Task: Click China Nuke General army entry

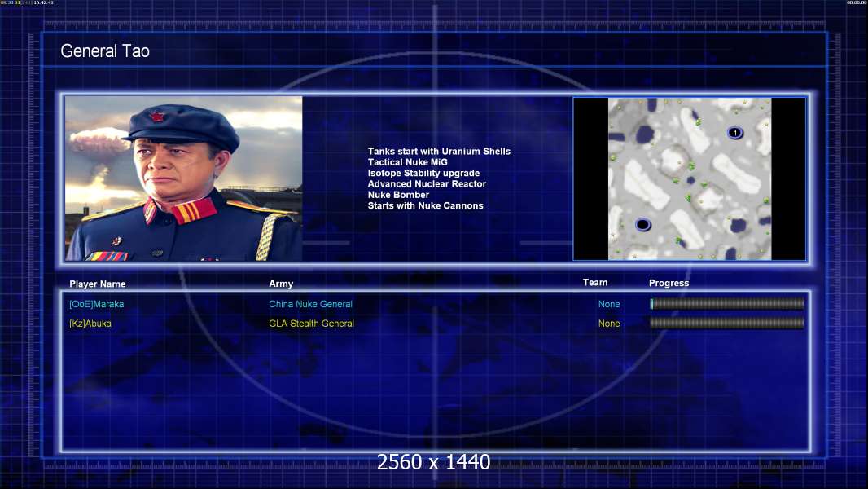Action: click(310, 304)
